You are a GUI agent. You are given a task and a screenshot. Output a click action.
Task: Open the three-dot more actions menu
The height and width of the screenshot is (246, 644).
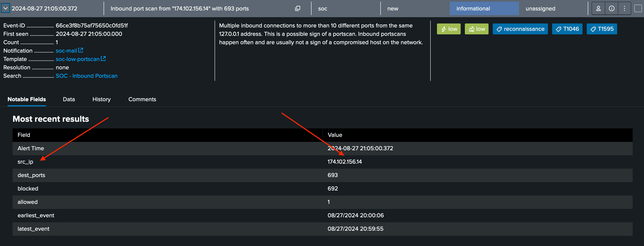coord(624,9)
